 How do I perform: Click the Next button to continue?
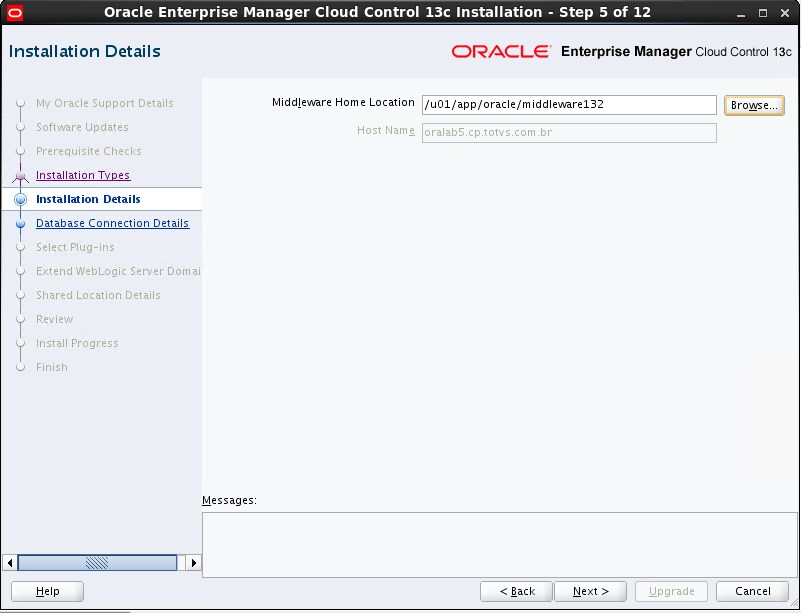590,591
